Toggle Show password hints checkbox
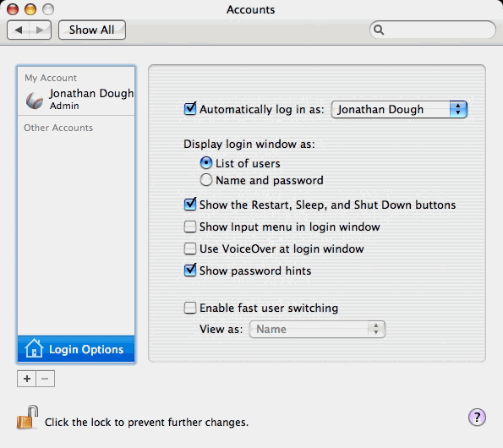This screenshot has width=503, height=448. pos(190,270)
